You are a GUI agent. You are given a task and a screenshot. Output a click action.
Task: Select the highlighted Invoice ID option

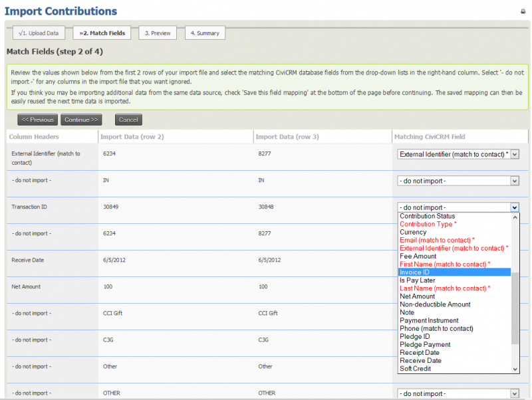coord(454,272)
